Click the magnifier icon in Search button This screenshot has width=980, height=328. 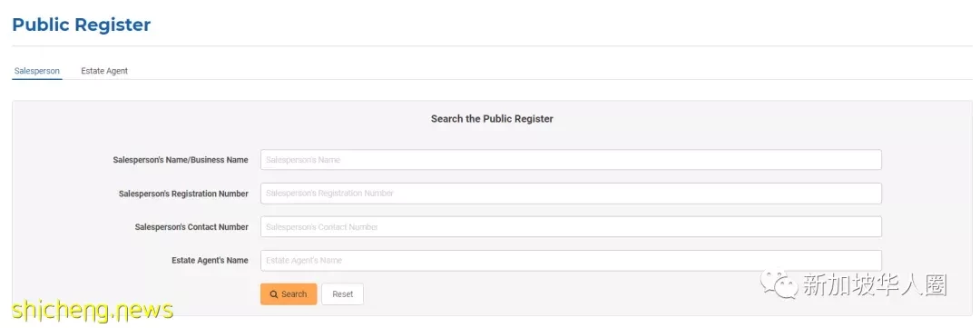point(274,294)
